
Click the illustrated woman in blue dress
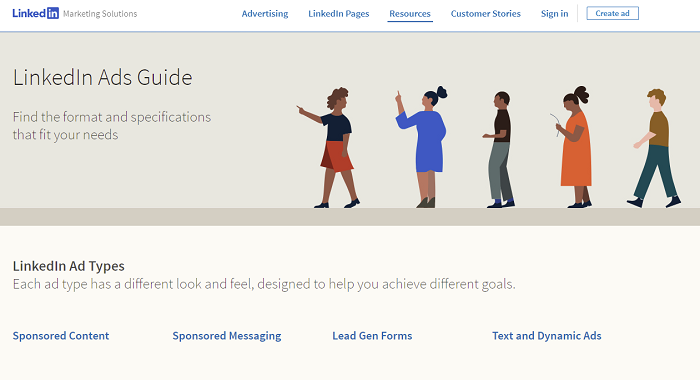422,147
